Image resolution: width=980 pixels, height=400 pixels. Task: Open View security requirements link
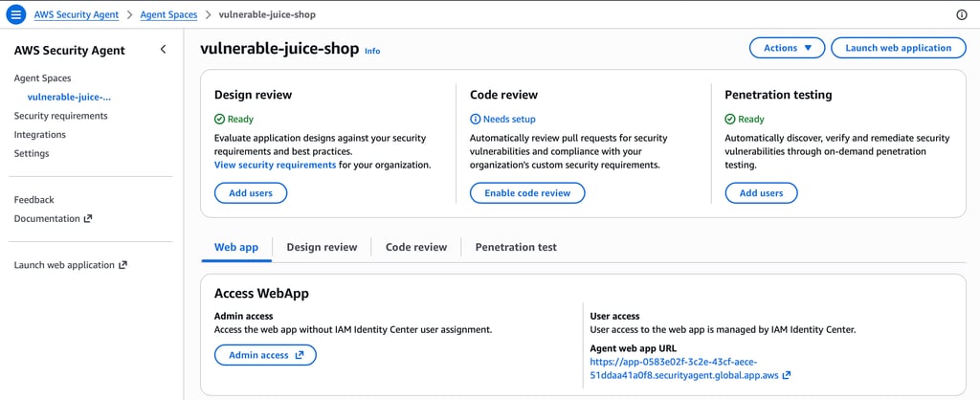point(275,165)
